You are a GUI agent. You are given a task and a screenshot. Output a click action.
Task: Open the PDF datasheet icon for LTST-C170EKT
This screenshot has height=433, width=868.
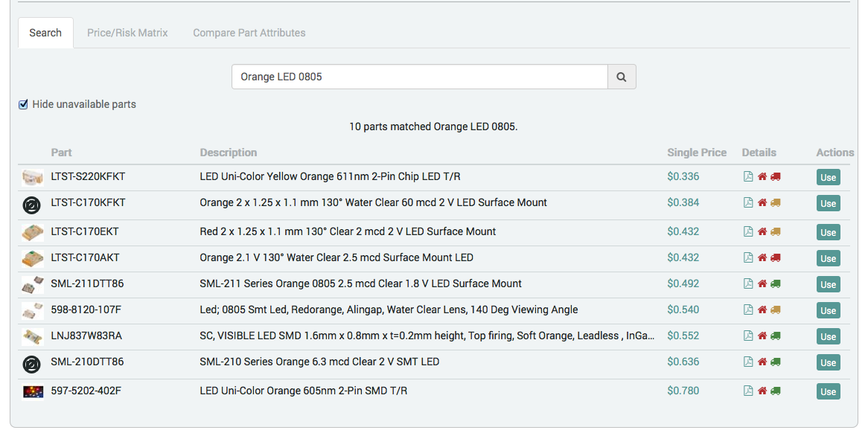748,231
